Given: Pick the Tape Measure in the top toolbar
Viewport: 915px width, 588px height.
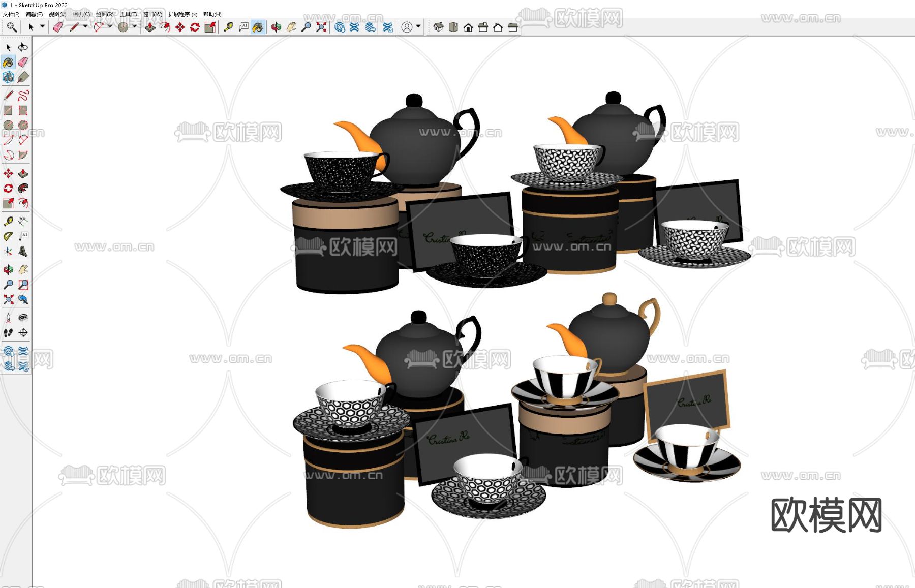Looking at the screenshot, I should 228,27.
